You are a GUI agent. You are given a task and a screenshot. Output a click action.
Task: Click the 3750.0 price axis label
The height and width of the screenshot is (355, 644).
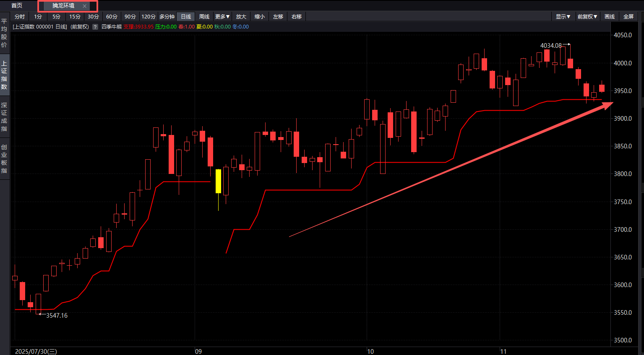[623, 202]
